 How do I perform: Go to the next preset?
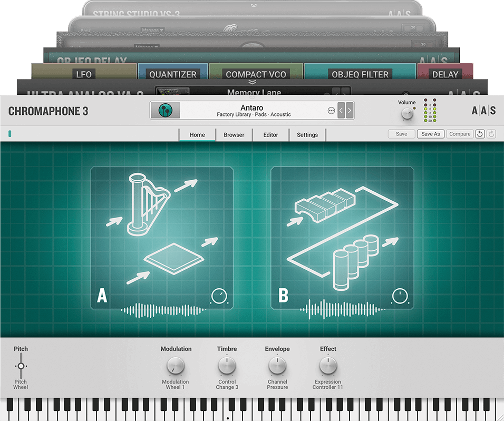click(x=349, y=111)
